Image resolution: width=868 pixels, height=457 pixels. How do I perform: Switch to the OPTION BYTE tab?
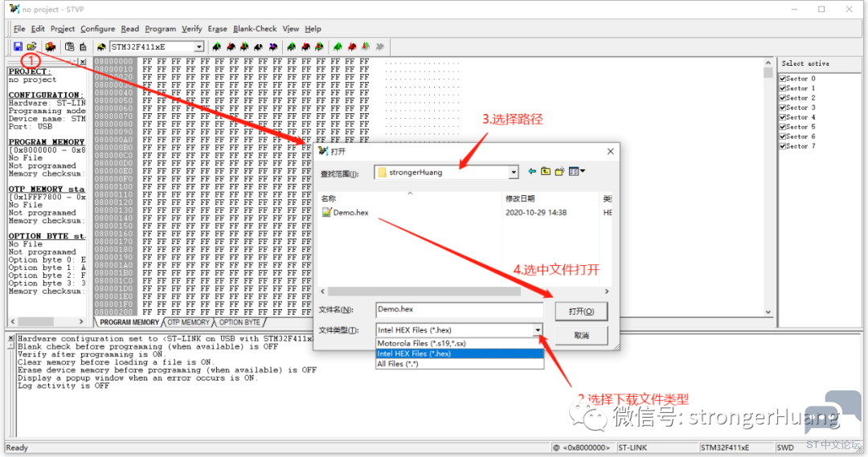pyautogui.click(x=240, y=322)
